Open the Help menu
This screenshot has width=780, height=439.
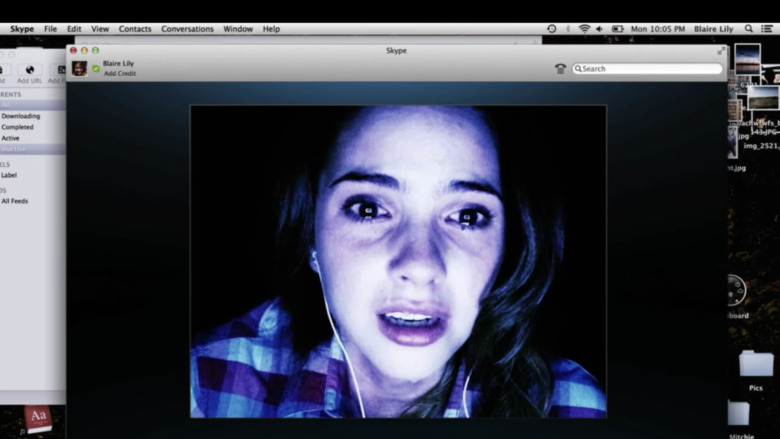point(271,29)
